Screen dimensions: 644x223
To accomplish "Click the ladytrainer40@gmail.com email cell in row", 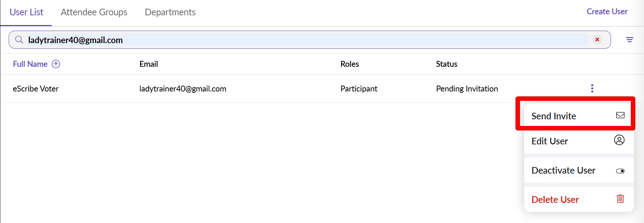I will 183,89.
